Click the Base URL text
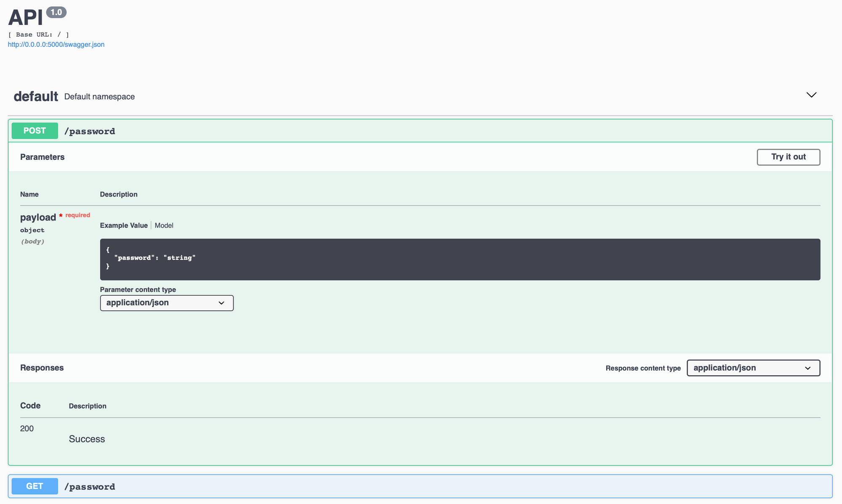 click(38, 34)
